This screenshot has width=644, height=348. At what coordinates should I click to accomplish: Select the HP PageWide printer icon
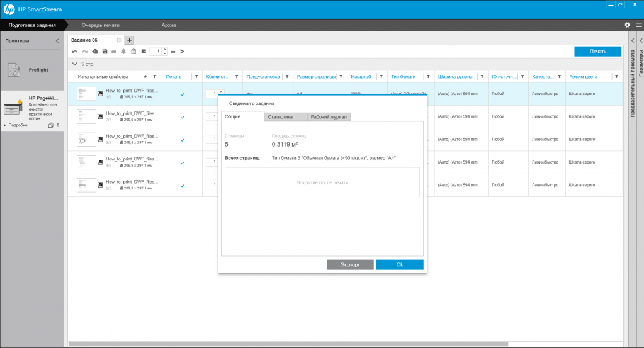(x=13, y=108)
